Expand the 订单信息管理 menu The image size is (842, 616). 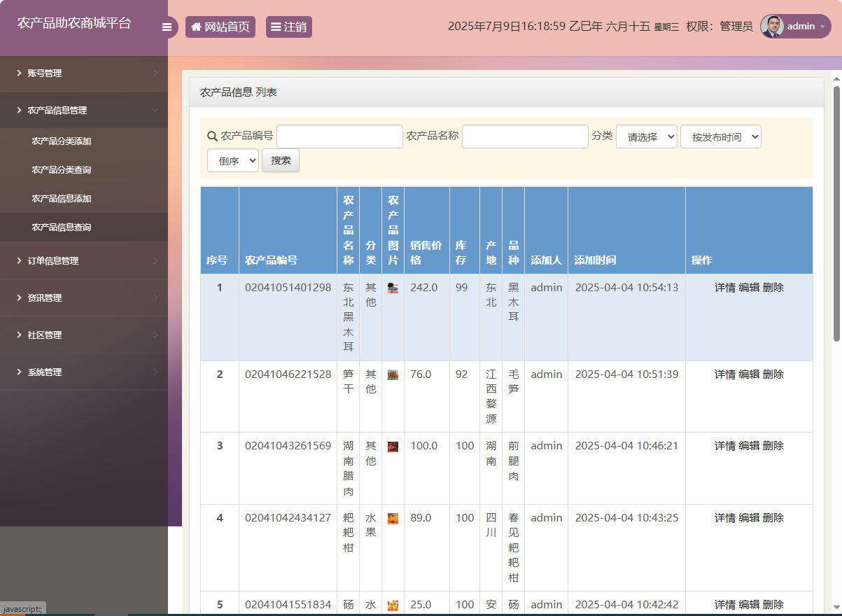pos(84,260)
